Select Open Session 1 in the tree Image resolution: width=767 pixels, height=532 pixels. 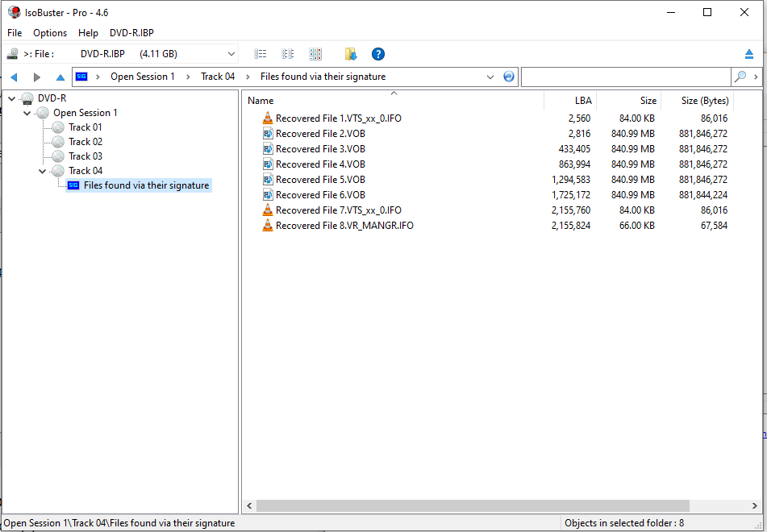tap(85, 113)
